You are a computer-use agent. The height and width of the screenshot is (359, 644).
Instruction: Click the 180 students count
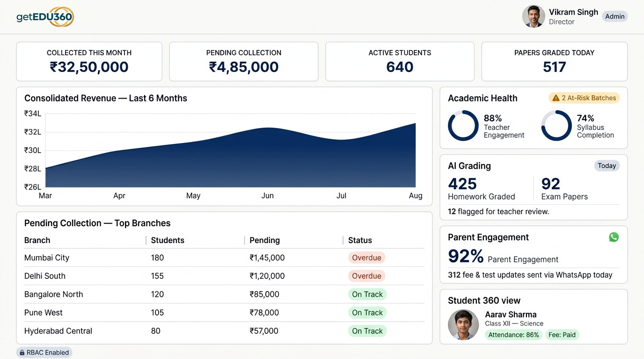click(x=157, y=258)
